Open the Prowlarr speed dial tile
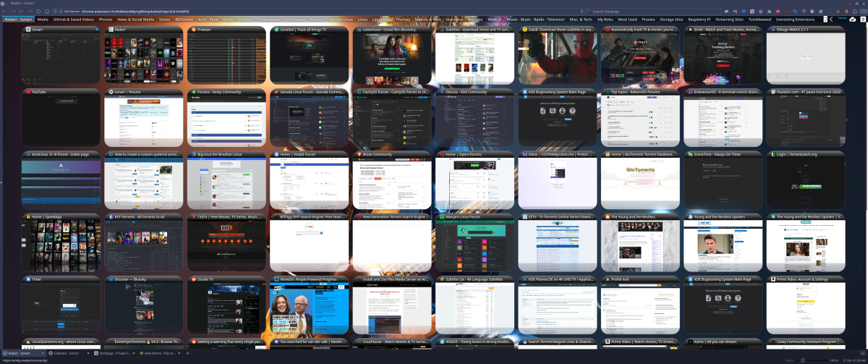The height and width of the screenshot is (364, 868). [x=226, y=54]
